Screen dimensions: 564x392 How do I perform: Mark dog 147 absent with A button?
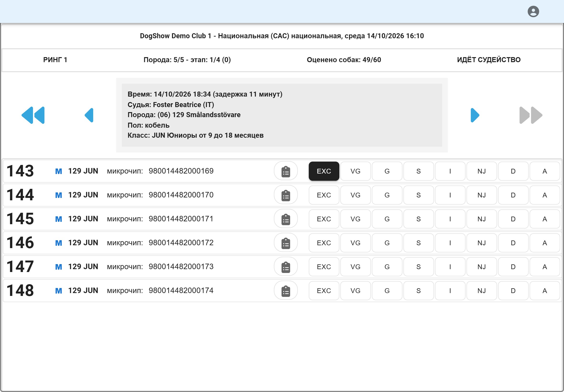(x=545, y=267)
